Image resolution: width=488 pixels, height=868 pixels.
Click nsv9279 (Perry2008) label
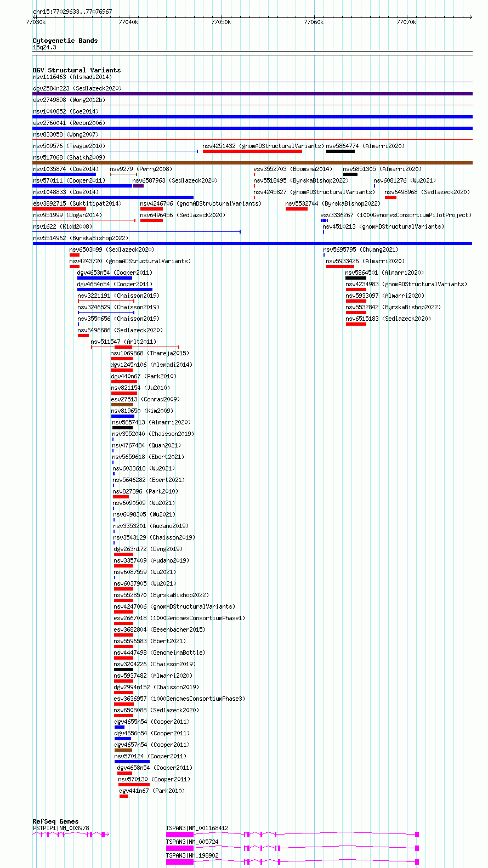click(141, 169)
